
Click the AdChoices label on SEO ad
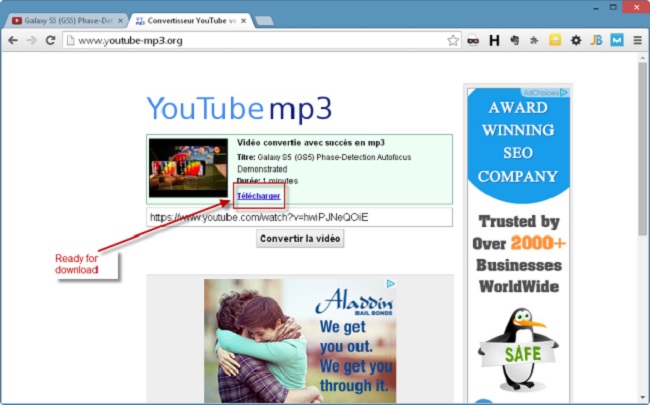coord(544,93)
